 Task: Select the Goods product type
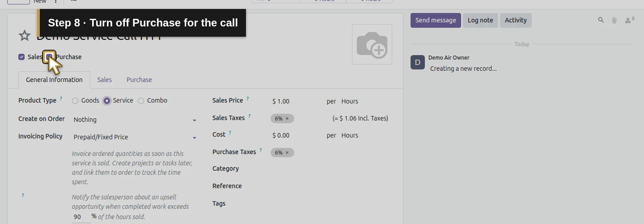click(x=75, y=101)
